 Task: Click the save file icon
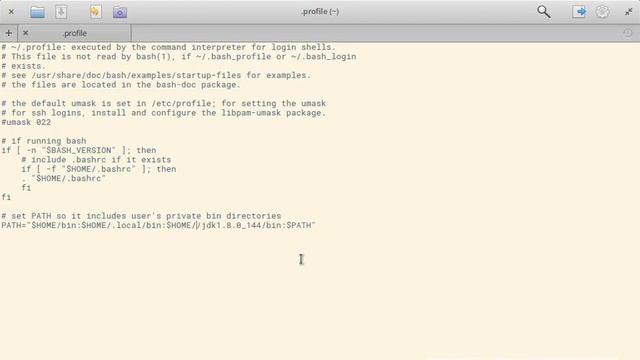[61, 12]
